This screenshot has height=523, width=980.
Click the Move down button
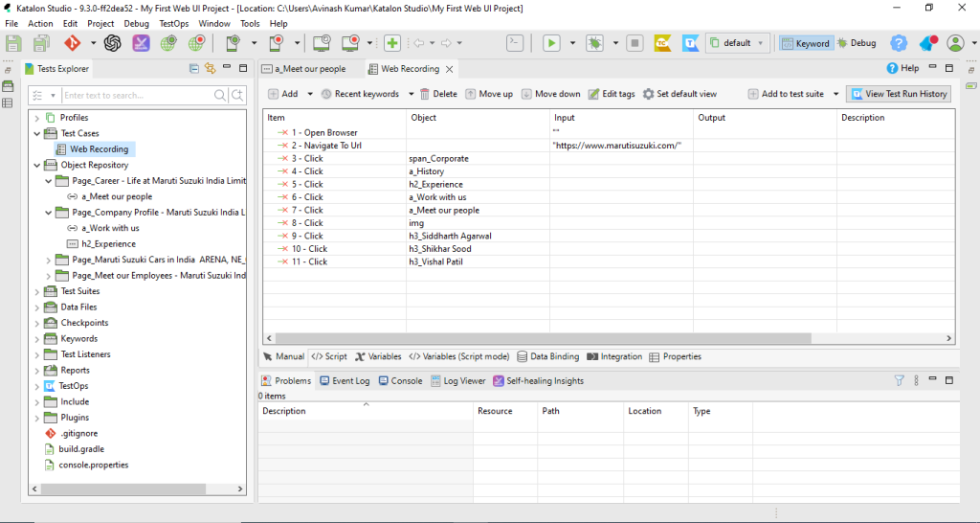pyautogui.click(x=550, y=94)
